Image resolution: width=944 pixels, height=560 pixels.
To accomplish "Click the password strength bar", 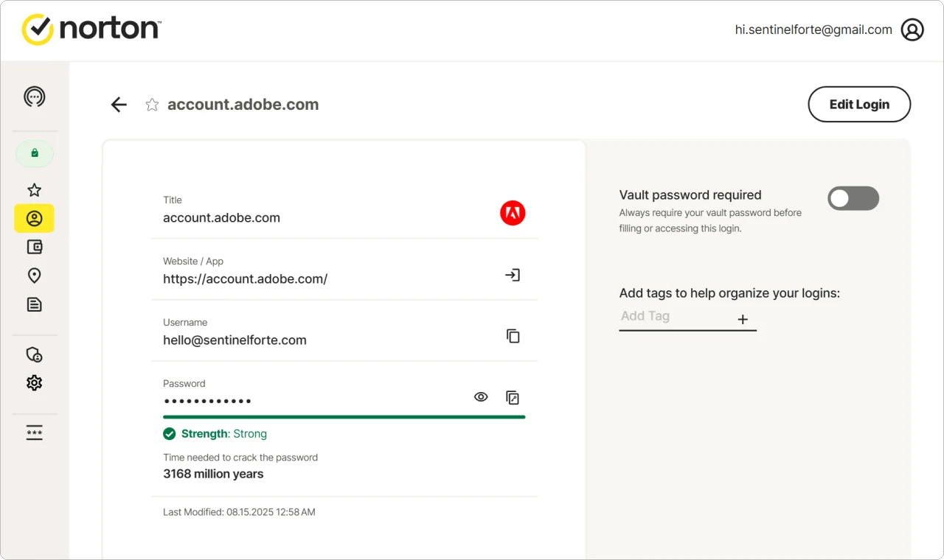I will coord(344,417).
